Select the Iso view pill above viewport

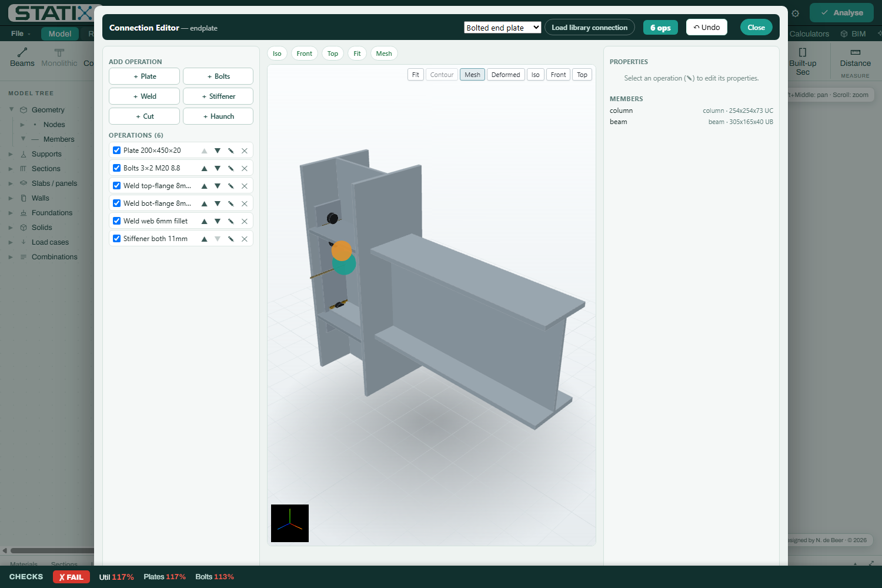coord(277,54)
